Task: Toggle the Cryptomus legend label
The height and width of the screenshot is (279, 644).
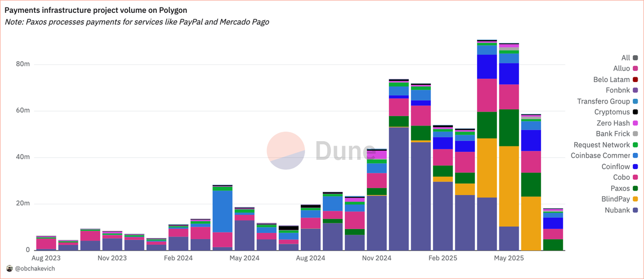Action: (612, 112)
